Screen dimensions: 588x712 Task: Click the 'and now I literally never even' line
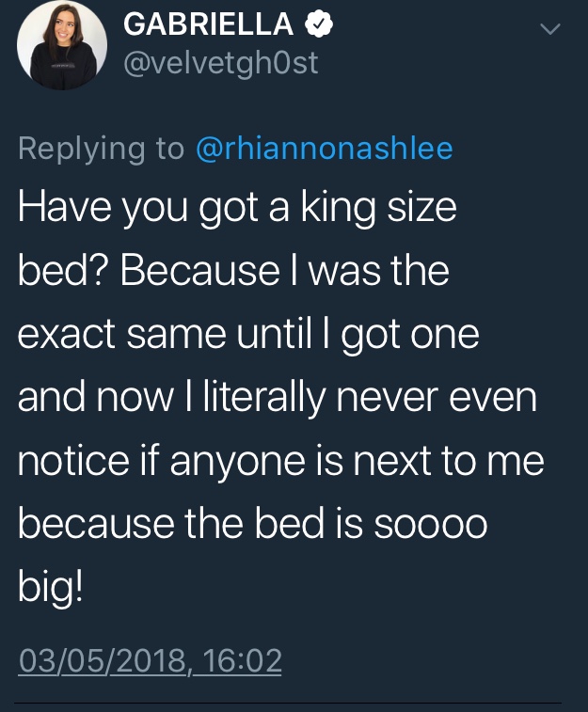pyautogui.click(x=277, y=399)
